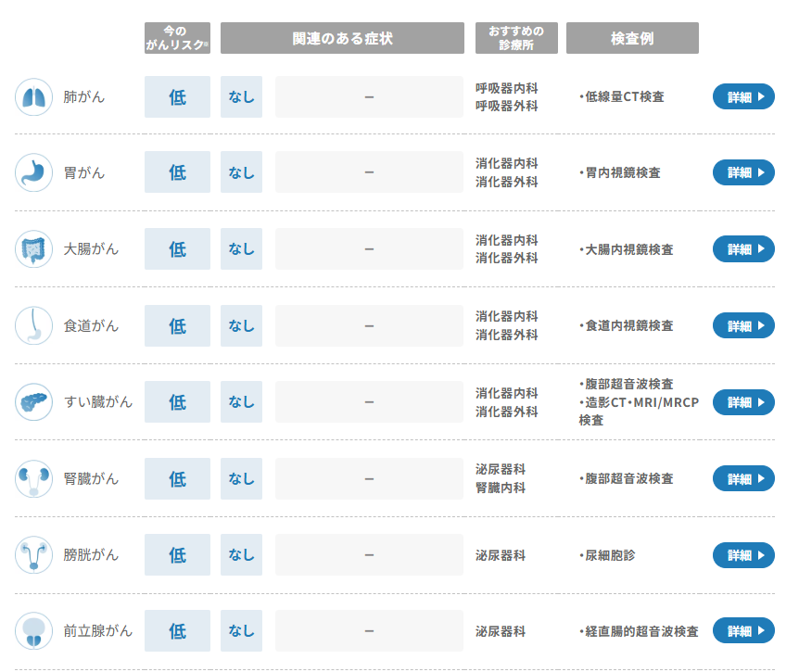Click the lung cancer organ icon
The width and height of the screenshot is (799, 672).
(x=34, y=96)
